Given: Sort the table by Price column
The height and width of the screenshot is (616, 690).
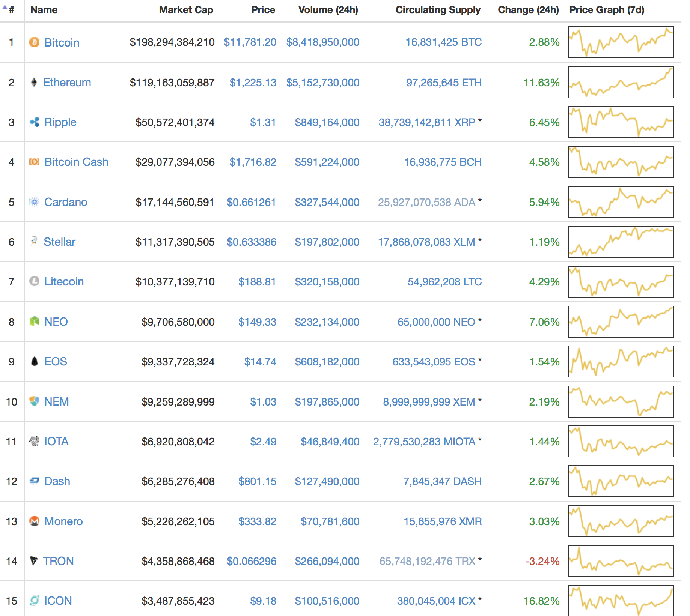Looking at the screenshot, I should point(263,10).
